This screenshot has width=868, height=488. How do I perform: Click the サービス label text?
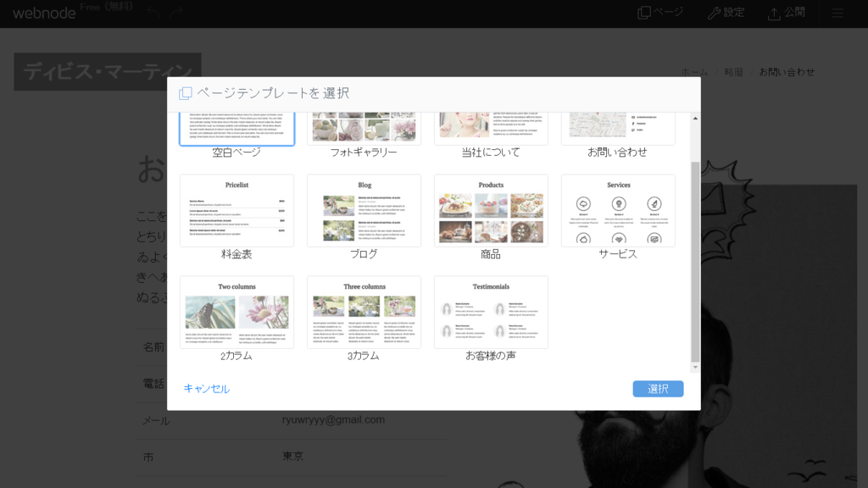click(618, 254)
